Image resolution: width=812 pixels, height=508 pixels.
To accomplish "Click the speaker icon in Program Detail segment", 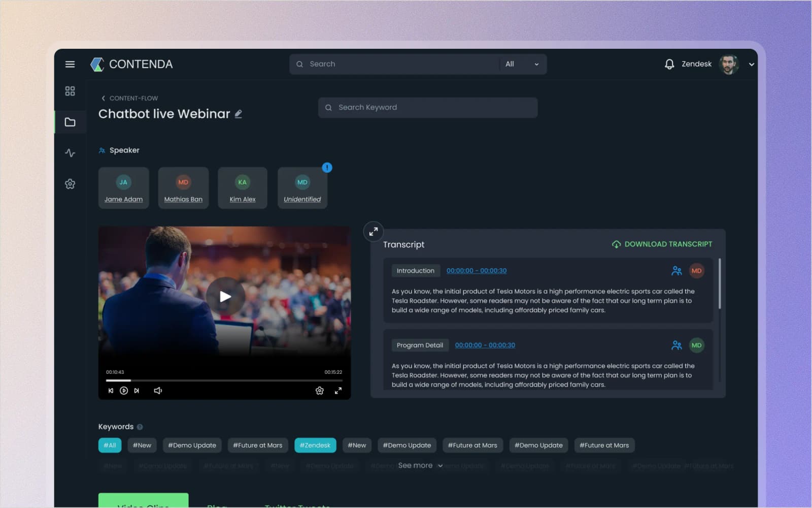I will (676, 345).
